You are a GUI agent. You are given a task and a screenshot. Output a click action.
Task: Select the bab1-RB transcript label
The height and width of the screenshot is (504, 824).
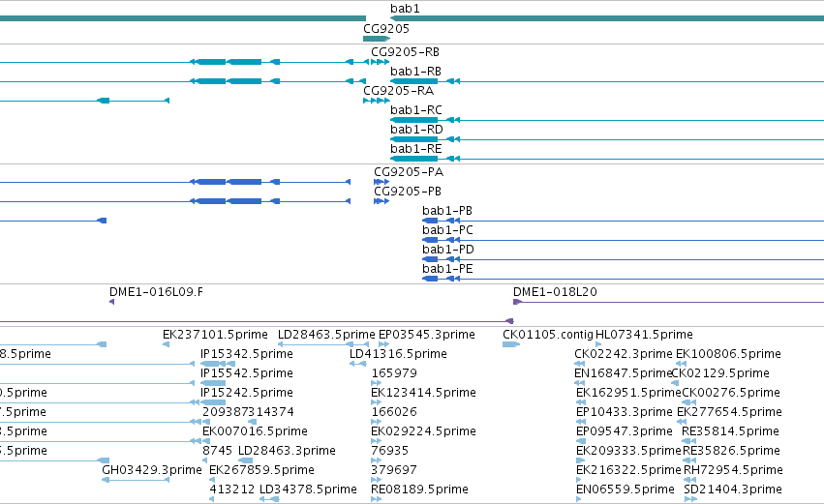click(x=415, y=72)
